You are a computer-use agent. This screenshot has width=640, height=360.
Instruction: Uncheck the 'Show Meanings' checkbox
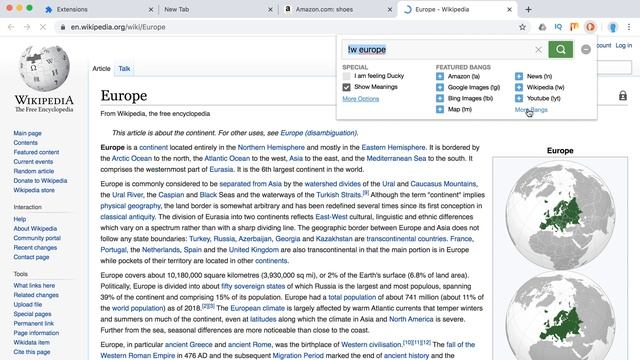[x=347, y=87]
